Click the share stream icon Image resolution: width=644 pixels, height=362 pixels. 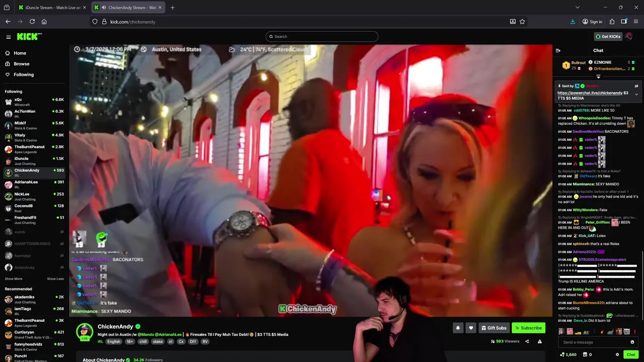click(x=527, y=341)
